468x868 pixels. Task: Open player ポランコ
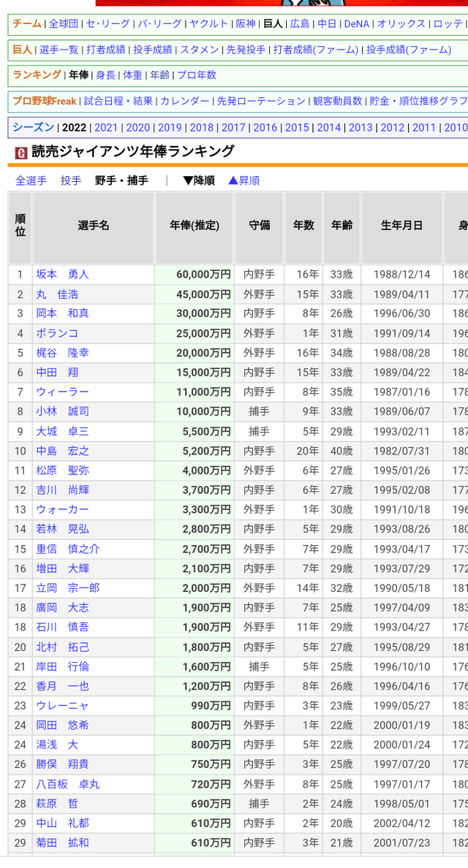point(57,333)
